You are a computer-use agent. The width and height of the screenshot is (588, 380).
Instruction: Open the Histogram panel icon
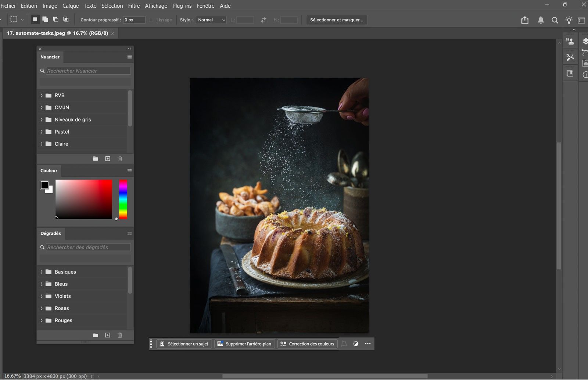(x=585, y=63)
